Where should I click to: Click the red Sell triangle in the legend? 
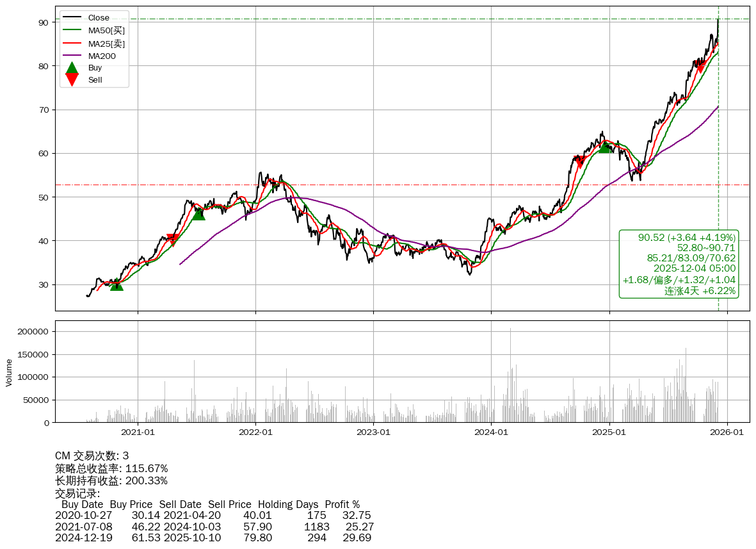(72, 80)
